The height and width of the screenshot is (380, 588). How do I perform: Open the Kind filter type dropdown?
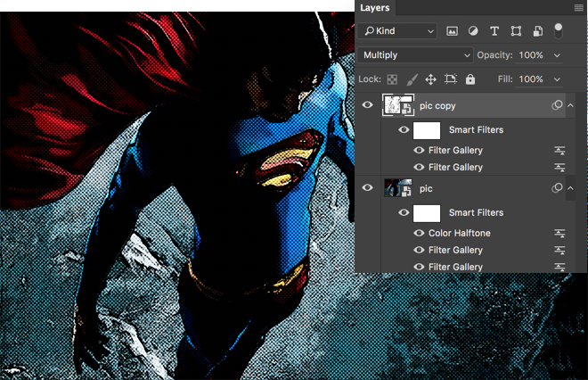(x=399, y=31)
